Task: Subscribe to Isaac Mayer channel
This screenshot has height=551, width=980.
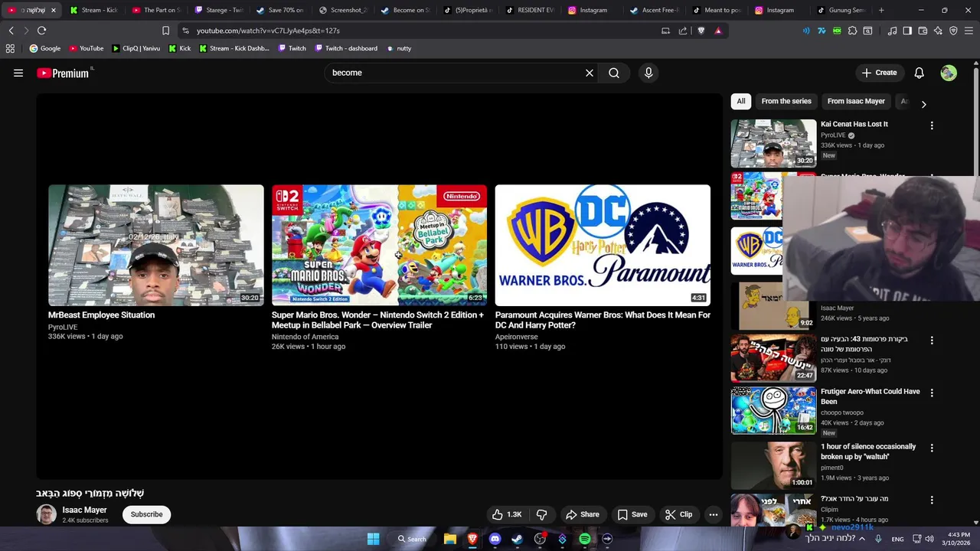Action: coord(146,514)
